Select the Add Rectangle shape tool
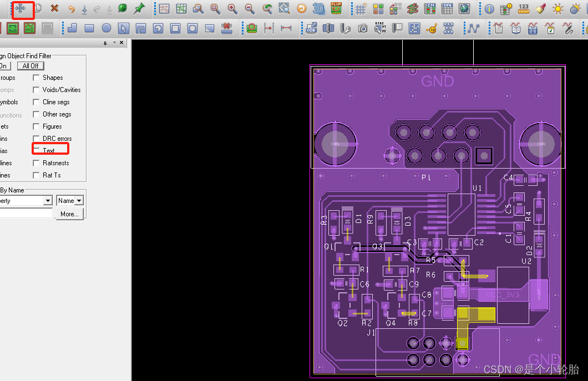Viewport: 588px width, 381px height. click(x=89, y=28)
